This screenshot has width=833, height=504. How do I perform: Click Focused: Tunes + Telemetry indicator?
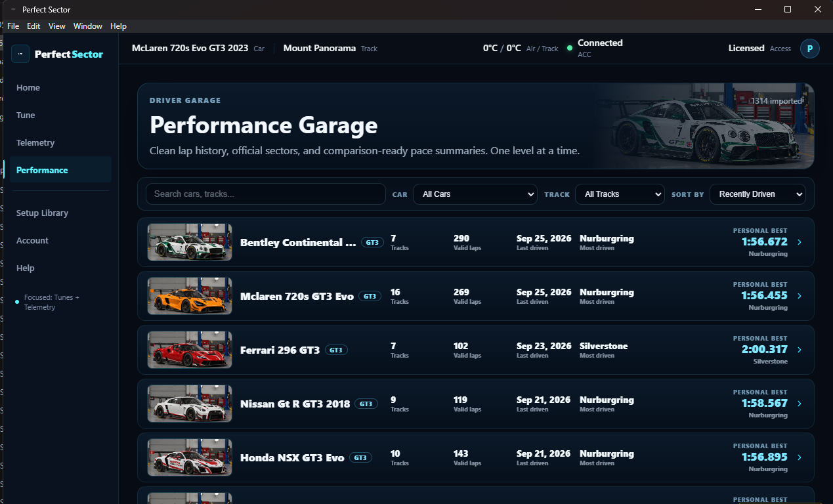tap(52, 303)
